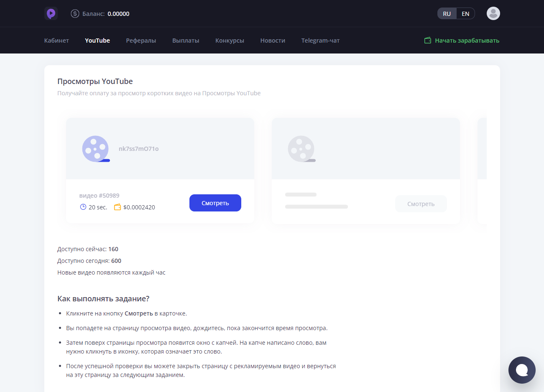Click the disabled Смотреть button in loading card
This screenshot has width=544, height=392.
pos(421,204)
